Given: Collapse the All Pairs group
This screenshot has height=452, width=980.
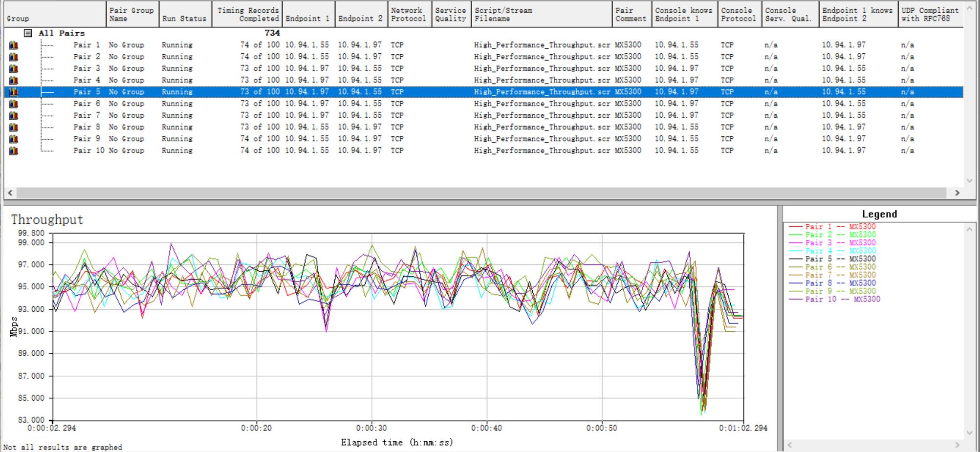Looking at the screenshot, I should pyautogui.click(x=28, y=33).
